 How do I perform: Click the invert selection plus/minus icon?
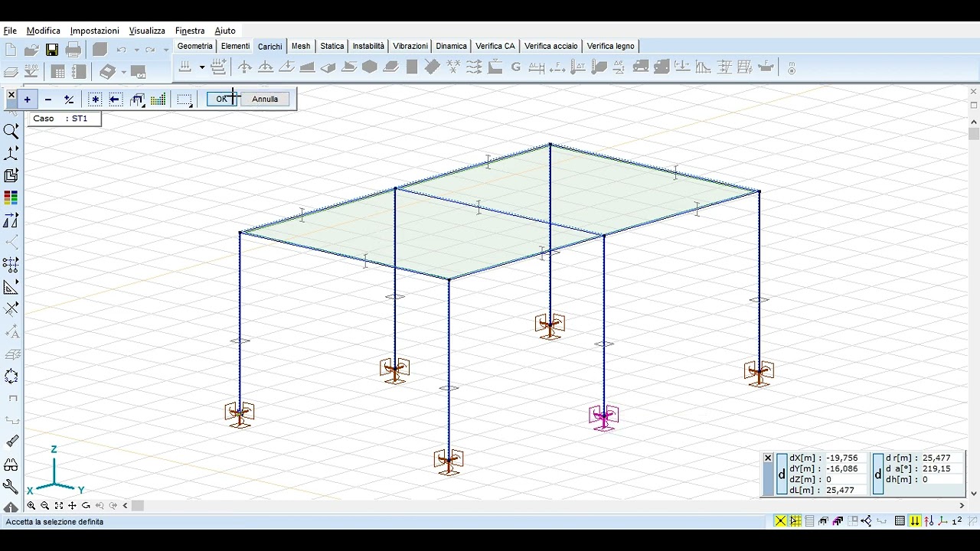[x=69, y=99]
